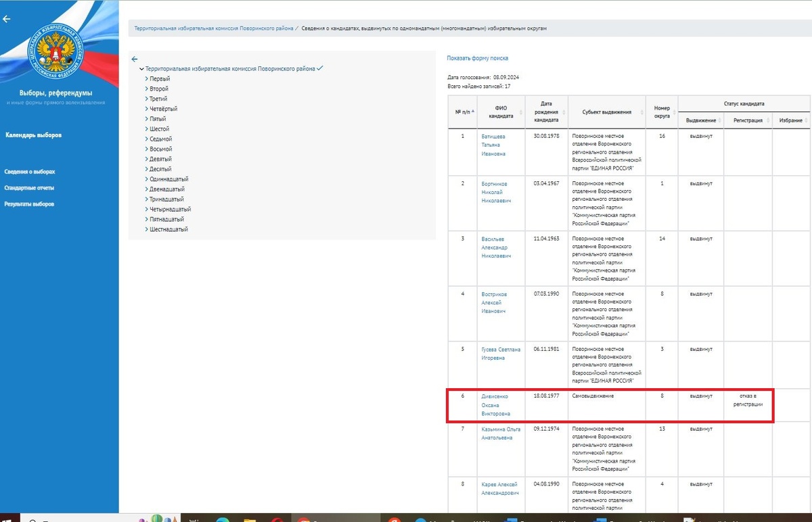Open candidate Дивисенко Оксана Викторовна
This screenshot has height=522, width=812.
point(496,404)
